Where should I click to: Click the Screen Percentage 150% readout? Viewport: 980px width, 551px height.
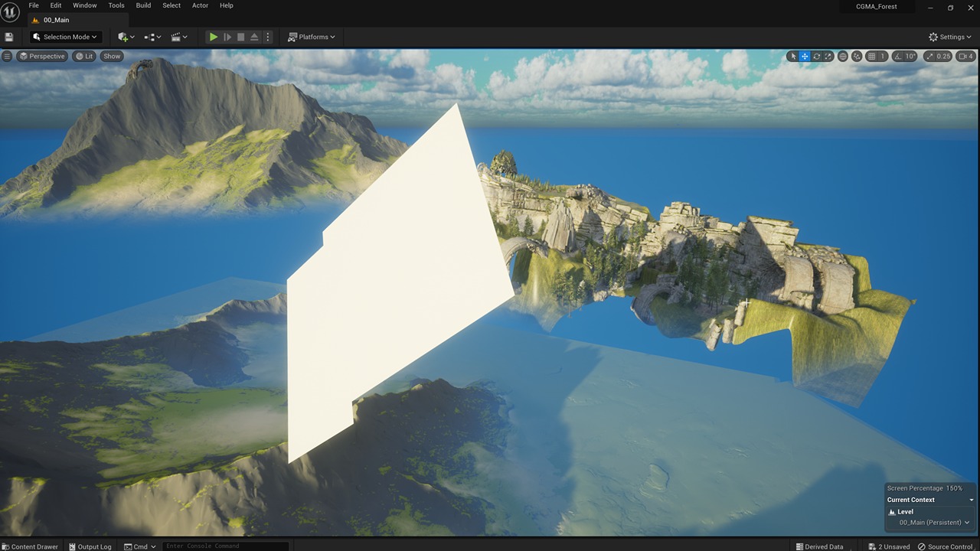[x=925, y=488]
